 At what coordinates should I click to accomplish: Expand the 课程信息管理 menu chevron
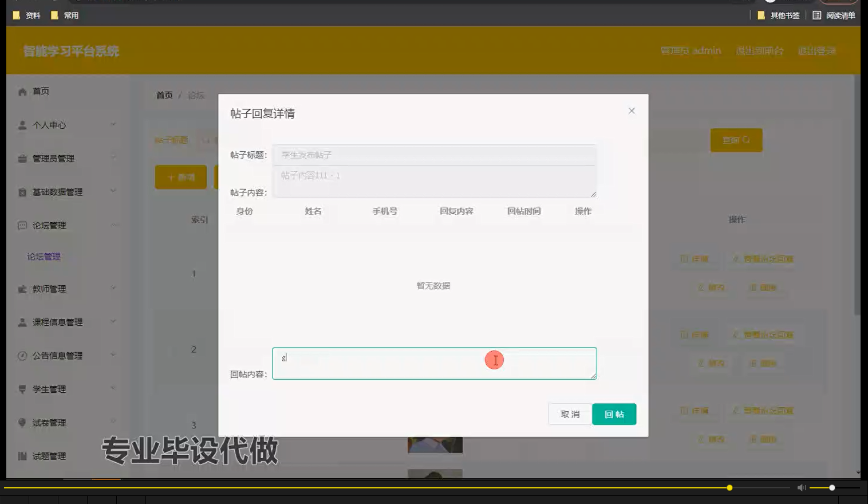pyautogui.click(x=114, y=322)
